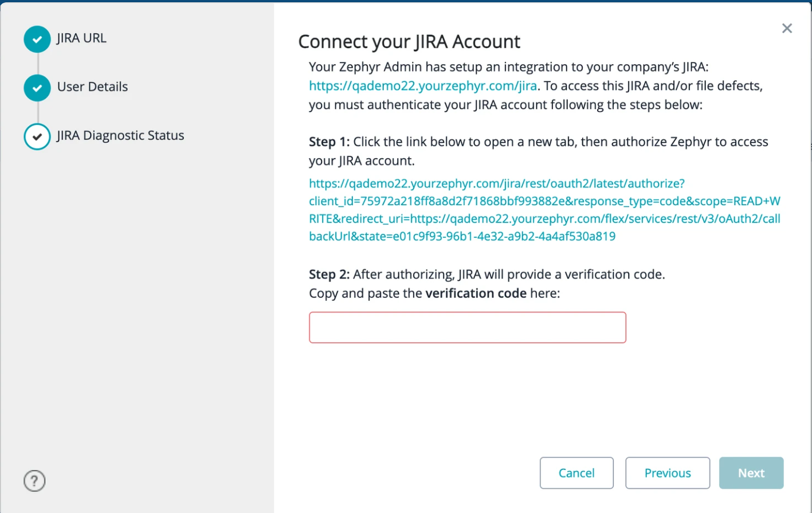Open the qademo22.yourzephyr.com/jira link
This screenshot has width=812, height=513.
click(x=423, y=86)
